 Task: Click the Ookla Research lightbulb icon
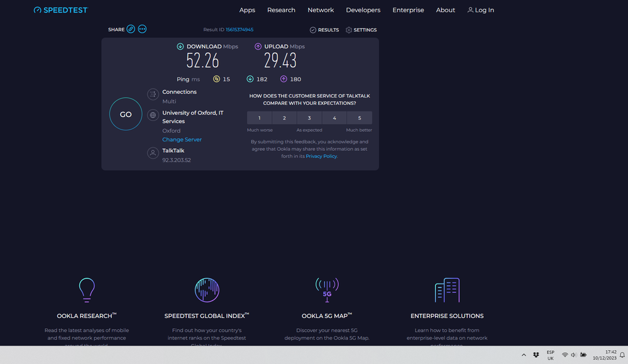86,290
